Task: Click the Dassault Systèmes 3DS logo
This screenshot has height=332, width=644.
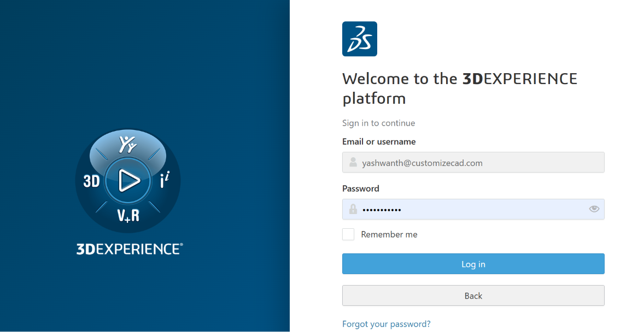Action: tap(359, 39)
